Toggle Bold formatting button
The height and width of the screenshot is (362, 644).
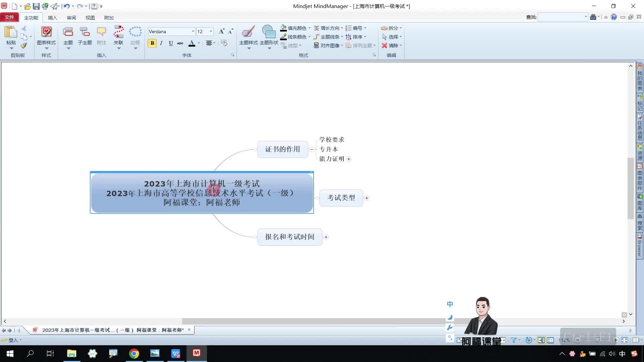pyautogui.click(x=152, y=43)
